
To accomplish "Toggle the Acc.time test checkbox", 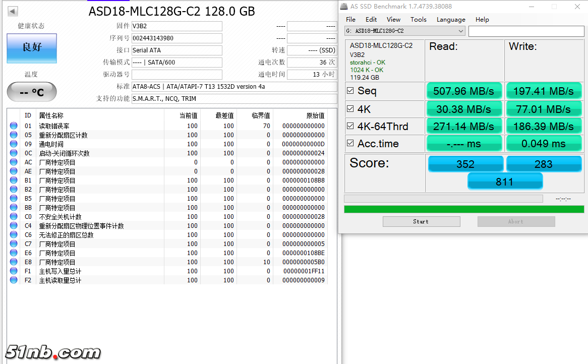I will coord(350,144).
